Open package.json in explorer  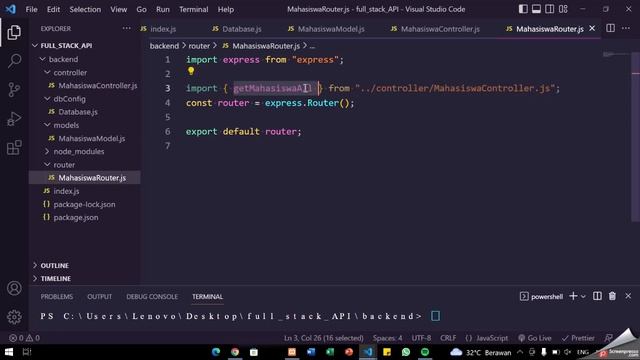coord(76,218)
